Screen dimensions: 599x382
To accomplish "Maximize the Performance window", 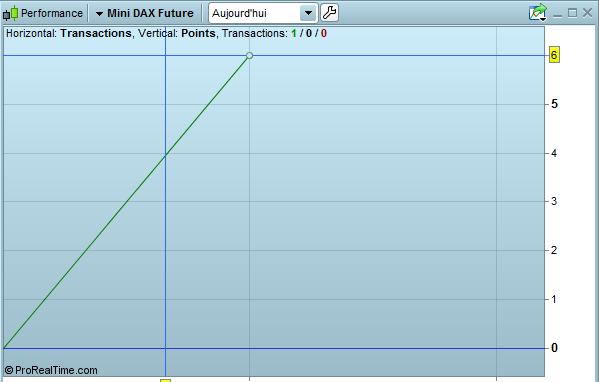I will coord(572,13).
